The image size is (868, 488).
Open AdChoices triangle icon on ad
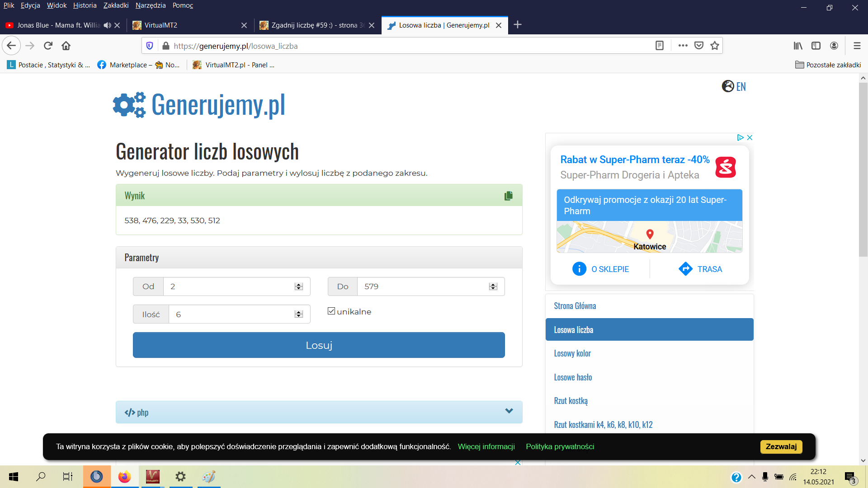pyautogui.click(x=740, y=137)
